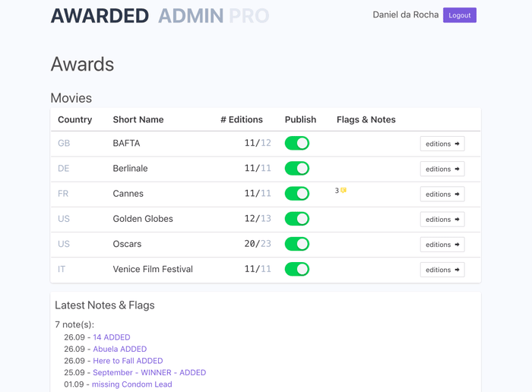
Task: Click the Logout button
Action: (x=459, y=15)
